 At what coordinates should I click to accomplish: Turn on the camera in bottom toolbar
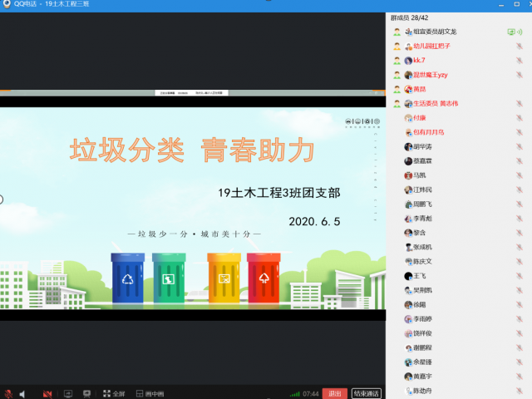tap(47, 393)
